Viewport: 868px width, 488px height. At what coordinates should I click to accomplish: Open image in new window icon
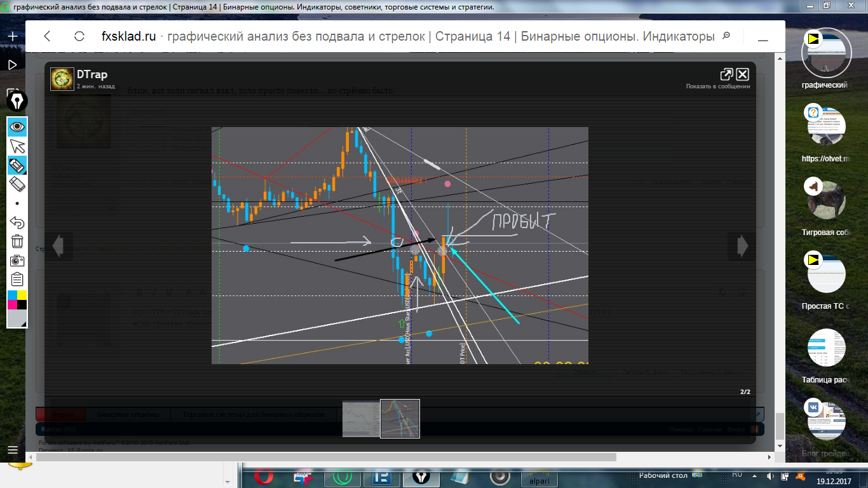(x=726, y=74)
